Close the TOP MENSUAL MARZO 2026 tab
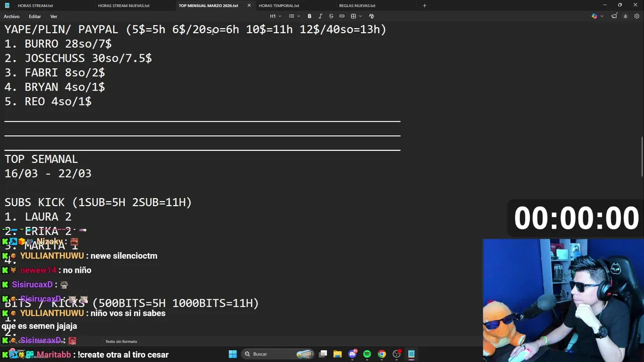This screenshot has width=644, height=362. click(249, 6)
